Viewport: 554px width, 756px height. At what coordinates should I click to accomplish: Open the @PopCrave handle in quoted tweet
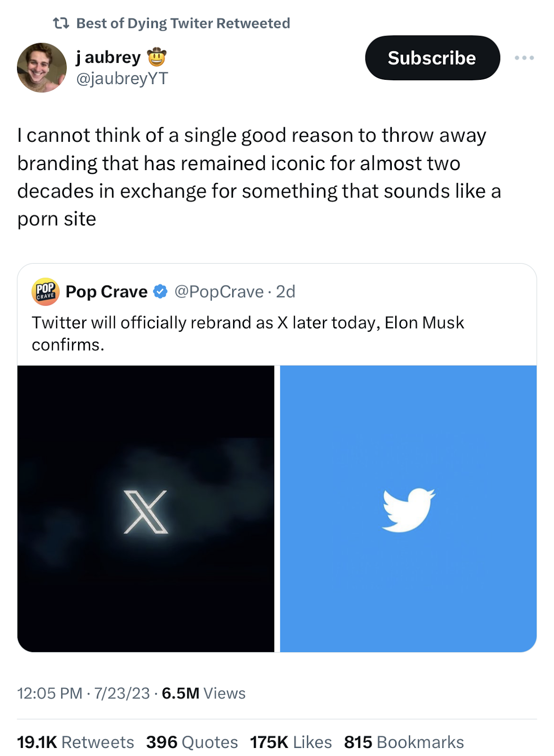pos(219,292)
